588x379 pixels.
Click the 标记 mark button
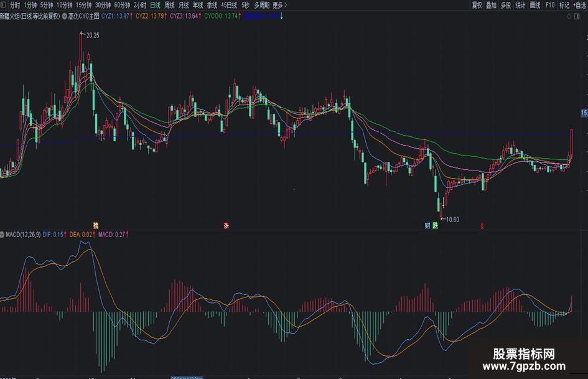(x=564, y=5)
